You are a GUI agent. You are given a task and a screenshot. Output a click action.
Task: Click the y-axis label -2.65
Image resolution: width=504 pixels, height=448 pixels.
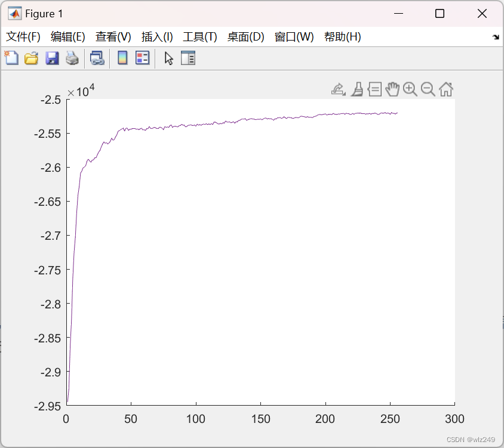pos(47,202)
